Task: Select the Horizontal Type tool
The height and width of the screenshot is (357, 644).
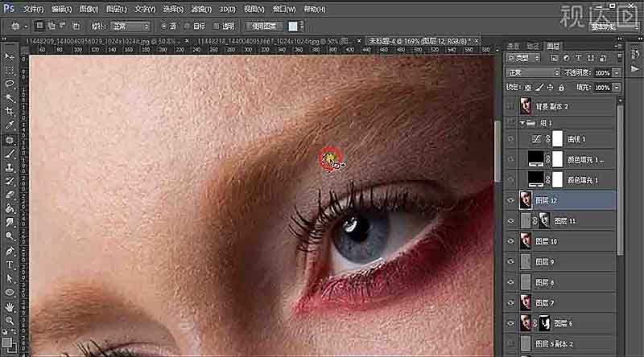Action: (10, 265)
